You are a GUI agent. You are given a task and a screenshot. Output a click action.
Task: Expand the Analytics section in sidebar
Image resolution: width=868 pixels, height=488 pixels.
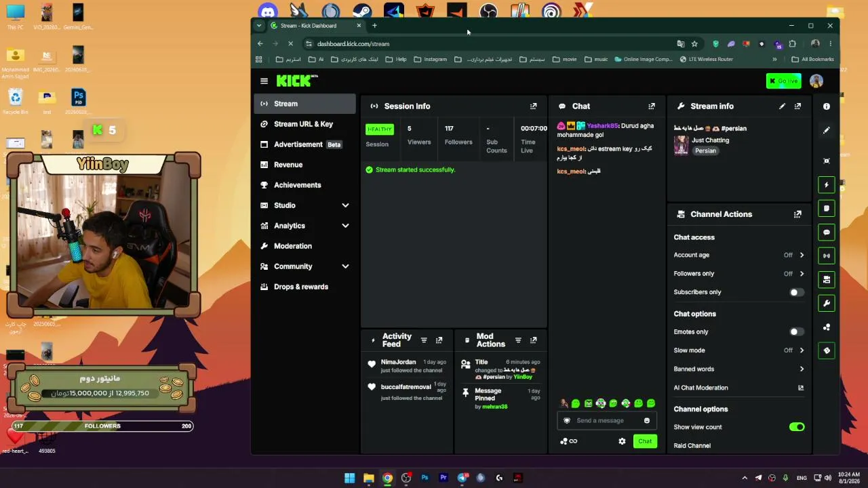[305, 226]
